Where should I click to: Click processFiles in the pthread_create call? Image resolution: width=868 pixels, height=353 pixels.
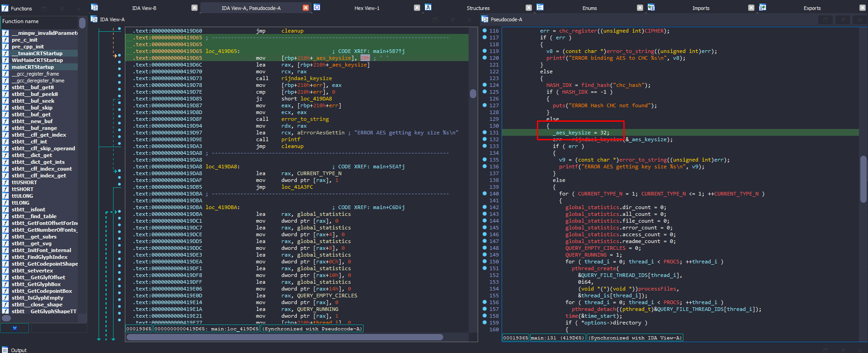(657, 289)
